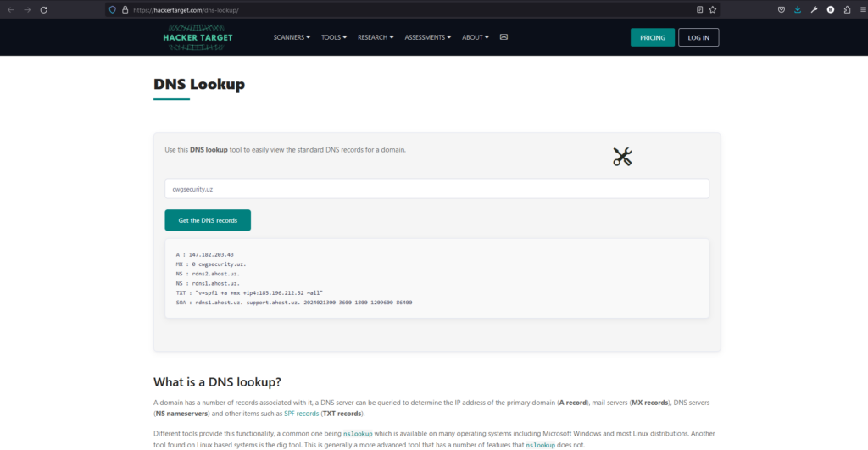Bookmark this page with the star icon

point(713,9)
